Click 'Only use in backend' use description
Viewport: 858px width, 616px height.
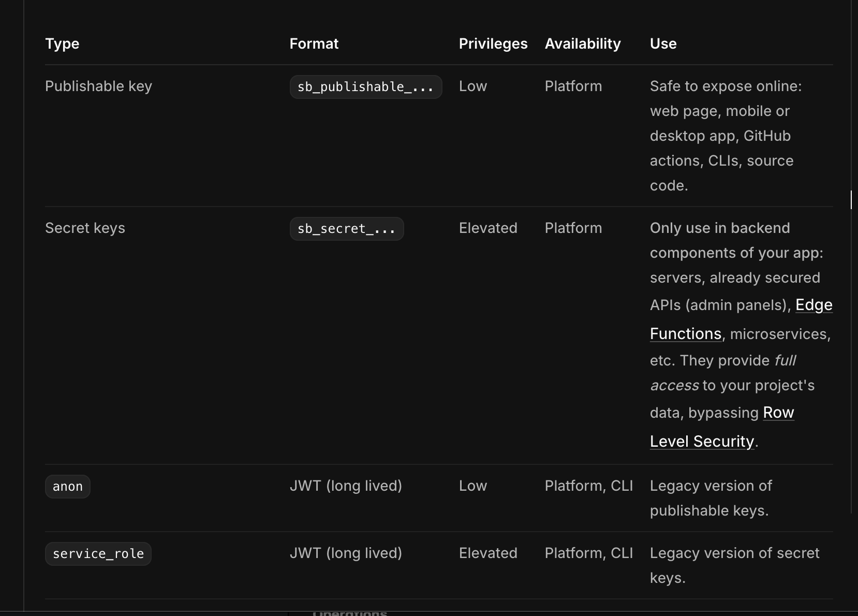click(741, 334)
